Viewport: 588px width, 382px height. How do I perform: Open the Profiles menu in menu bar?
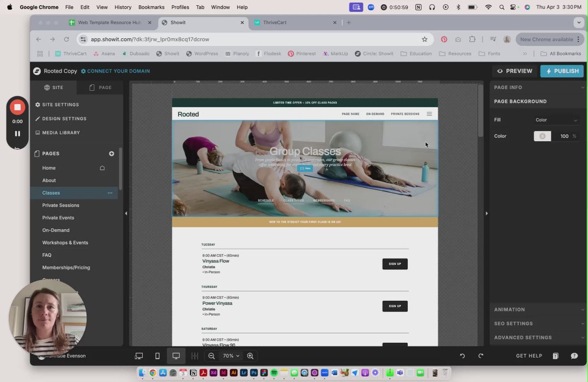click(x=180, y=7)
